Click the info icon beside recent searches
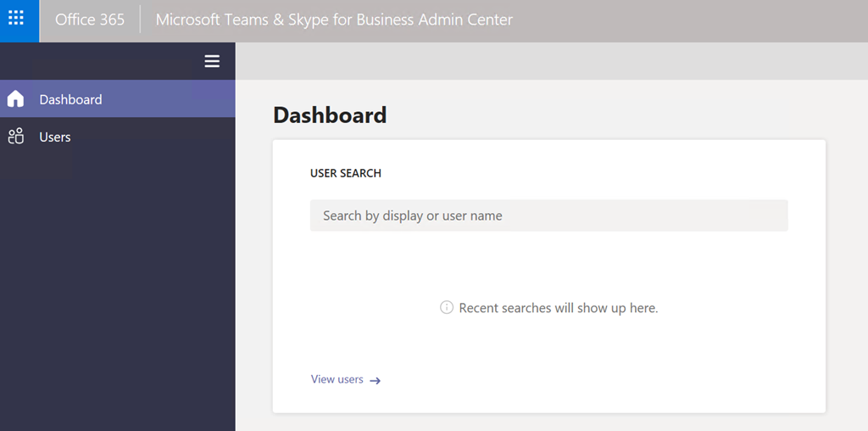Image resolution: width=868 pixels, height=431 pixels. click(x=447, y=307)
